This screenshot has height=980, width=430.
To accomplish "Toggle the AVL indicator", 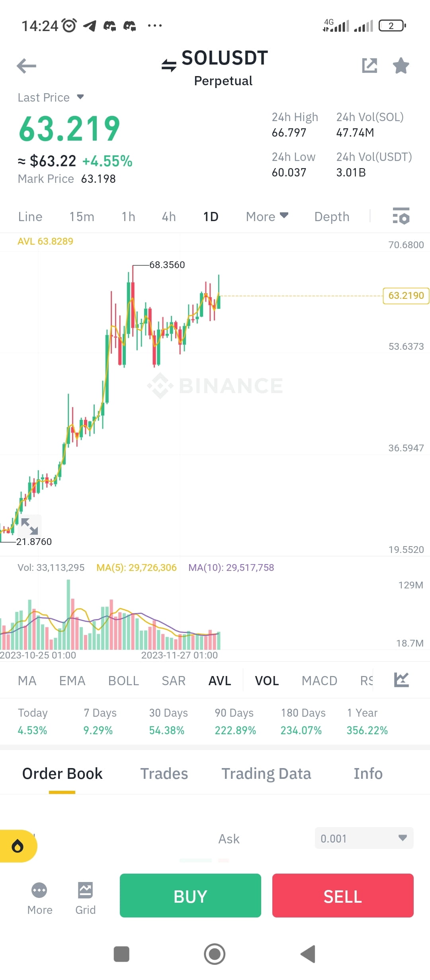I will 219,680.
